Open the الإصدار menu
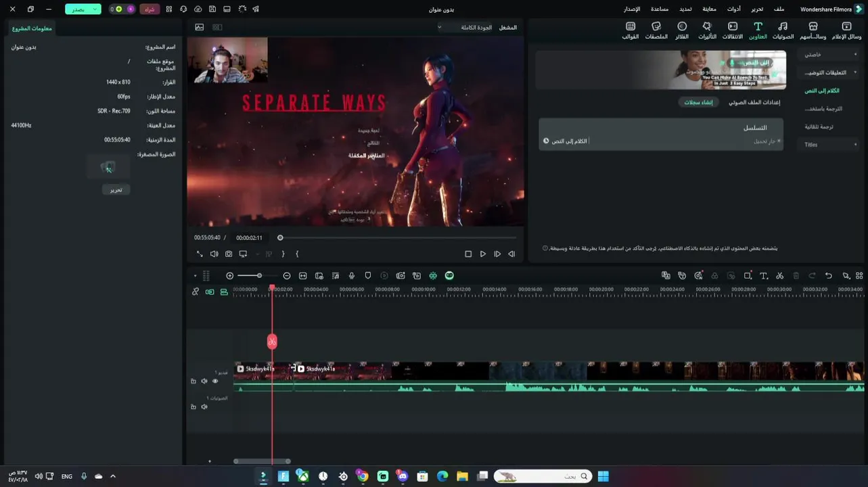 coord(632,9)
